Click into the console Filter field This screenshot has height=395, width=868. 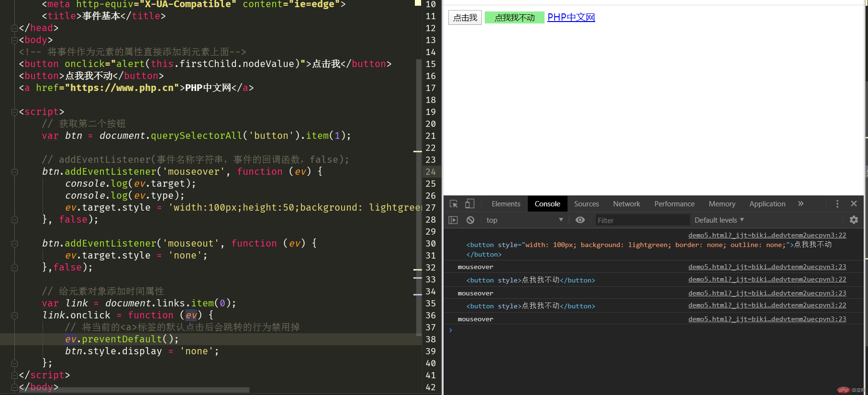tap(642, 220)
